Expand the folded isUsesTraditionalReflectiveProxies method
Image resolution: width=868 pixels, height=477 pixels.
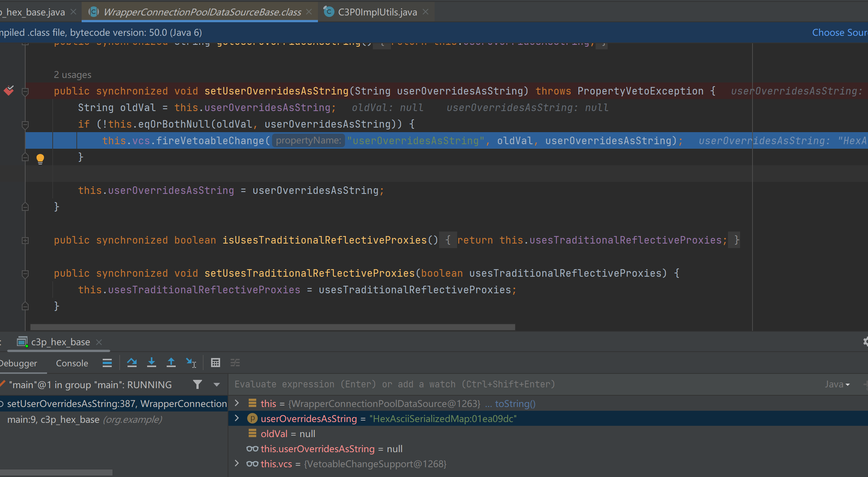click(x=25, y=240)
